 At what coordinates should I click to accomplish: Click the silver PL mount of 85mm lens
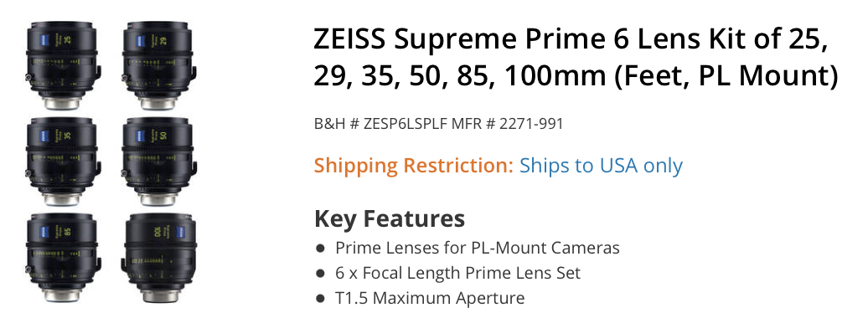pyautogui.click(x=61, y=295)
